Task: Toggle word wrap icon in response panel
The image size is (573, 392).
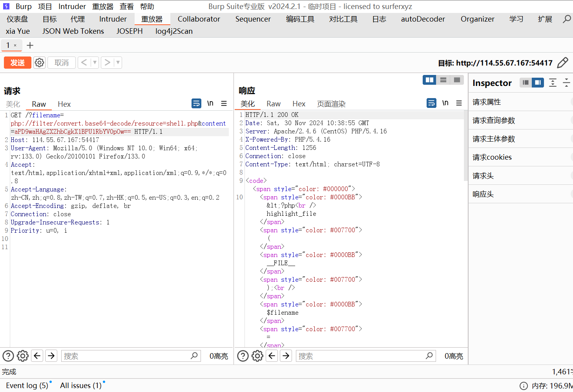Action: click(431, 103)
